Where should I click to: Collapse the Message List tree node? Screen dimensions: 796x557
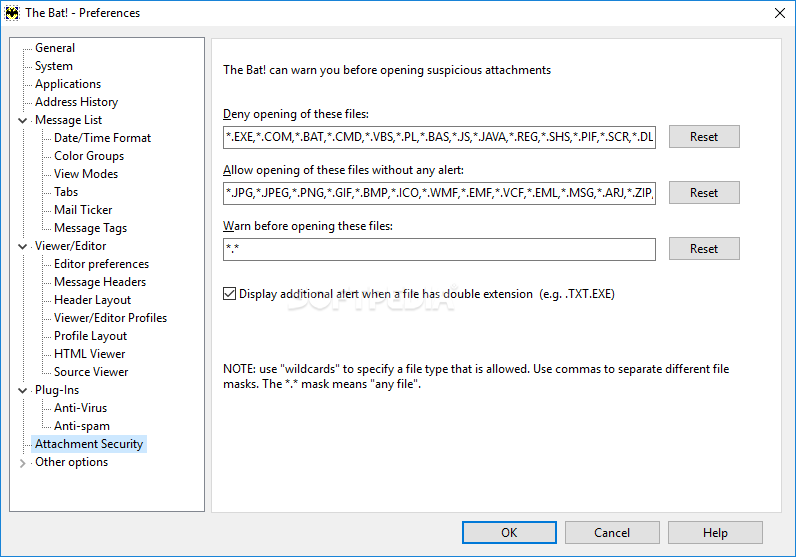[x=22, y=120]
